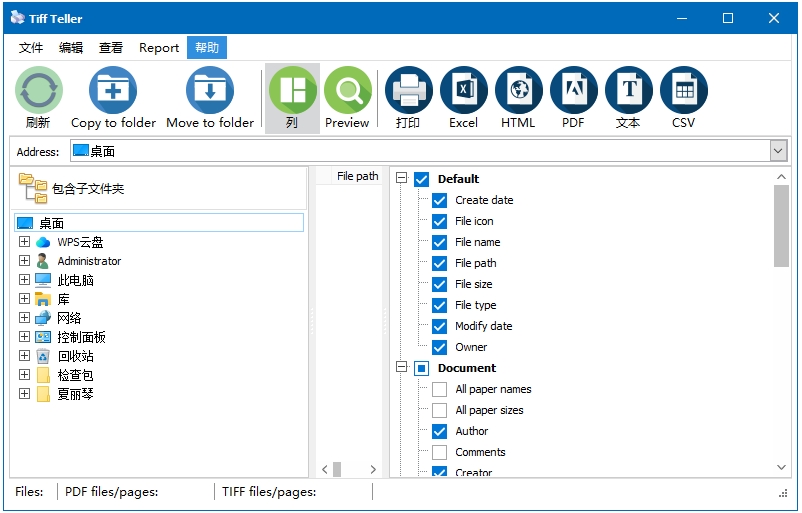Toggle the Owner column checkbox
Viewport: 802px width, 513px height.
[x=439, y=347]
